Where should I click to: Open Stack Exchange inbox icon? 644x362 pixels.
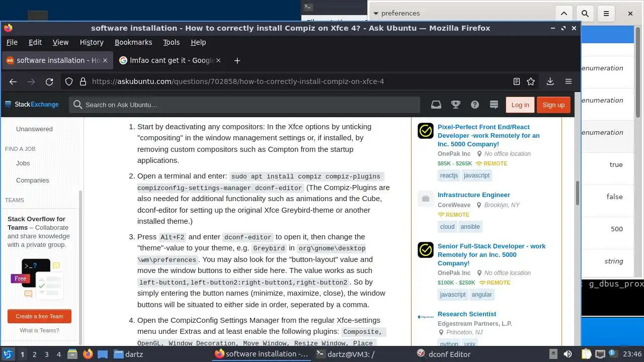tap(436, 105)
